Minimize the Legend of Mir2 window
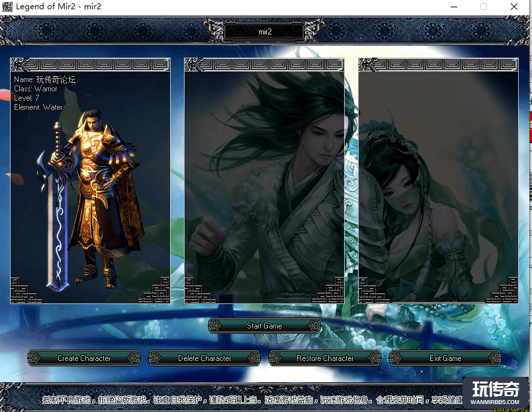 (454, 7)
